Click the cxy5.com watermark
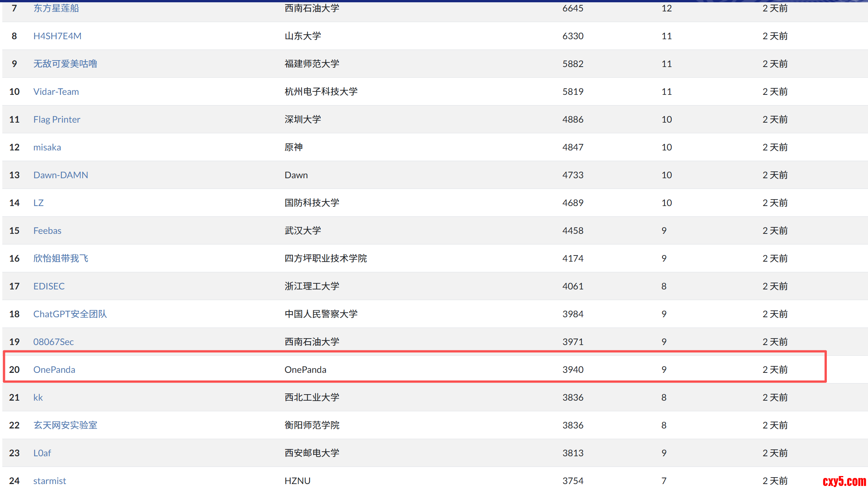 (x=844, y=481)
